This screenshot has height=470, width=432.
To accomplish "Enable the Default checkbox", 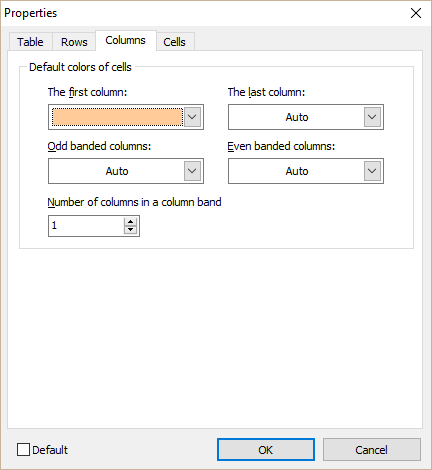I will (x=23, y=450).
